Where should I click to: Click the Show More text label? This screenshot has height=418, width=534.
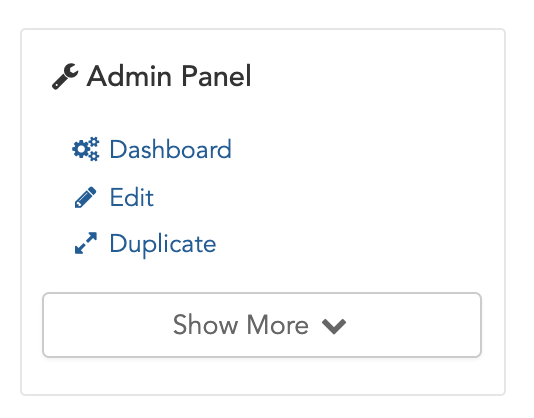(241, 325)
